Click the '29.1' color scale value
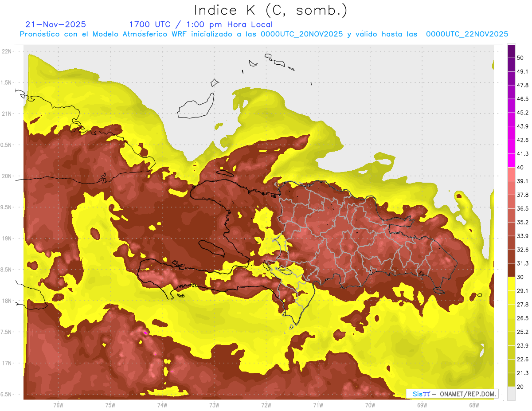This screenshot has width=532, height=411. tap(523, 291)
